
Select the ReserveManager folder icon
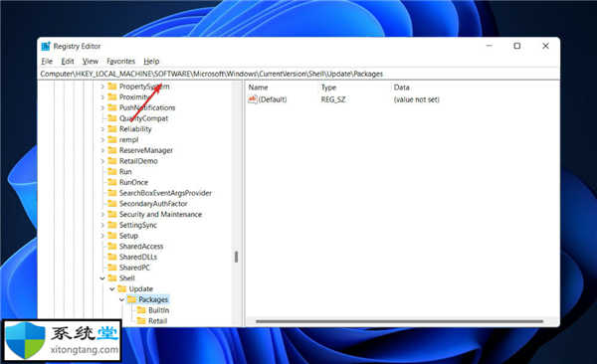coord(111,150)
